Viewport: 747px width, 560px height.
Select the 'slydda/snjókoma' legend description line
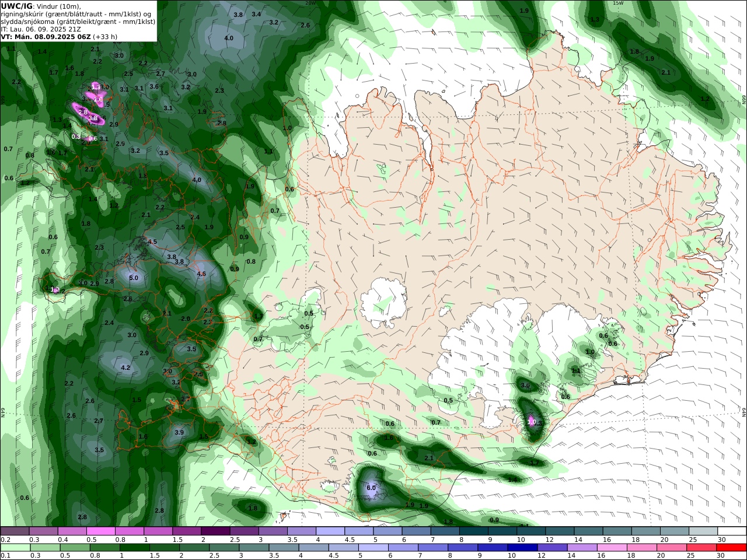78,21
